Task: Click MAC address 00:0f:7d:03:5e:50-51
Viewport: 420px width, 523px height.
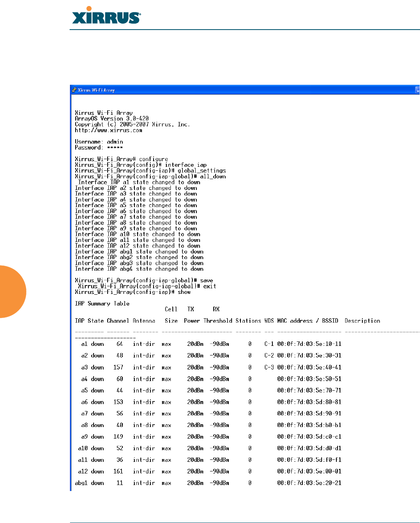Action: (x=309, y=379)
